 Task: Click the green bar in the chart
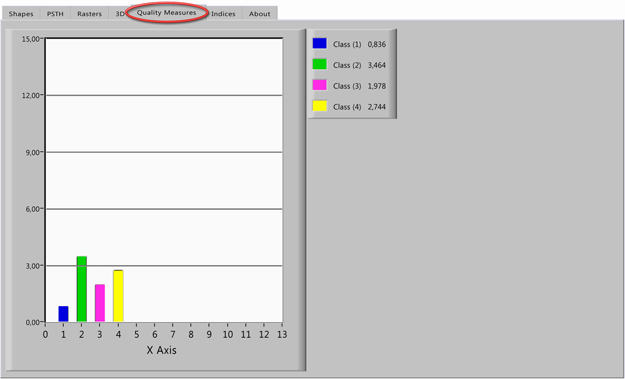[82, 289]
